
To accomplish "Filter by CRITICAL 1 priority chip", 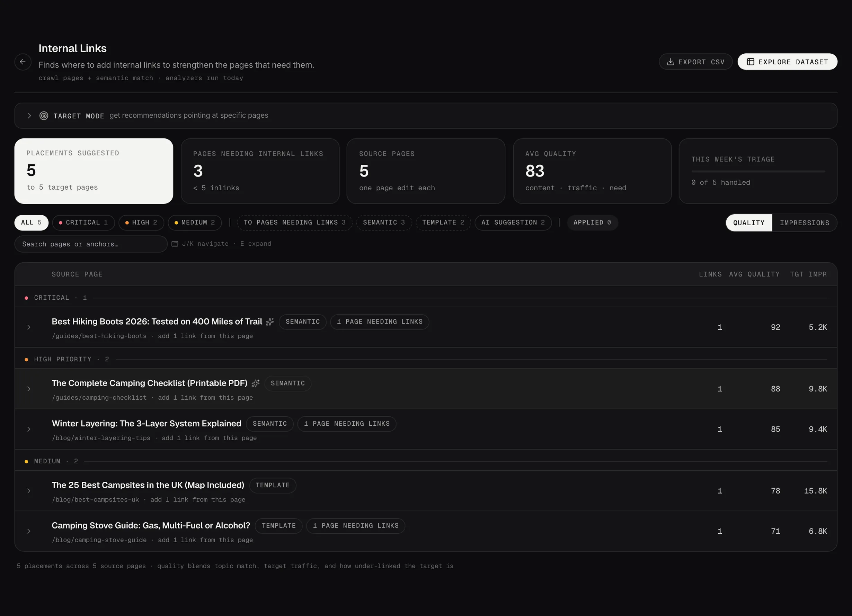I will pos(83,223).
